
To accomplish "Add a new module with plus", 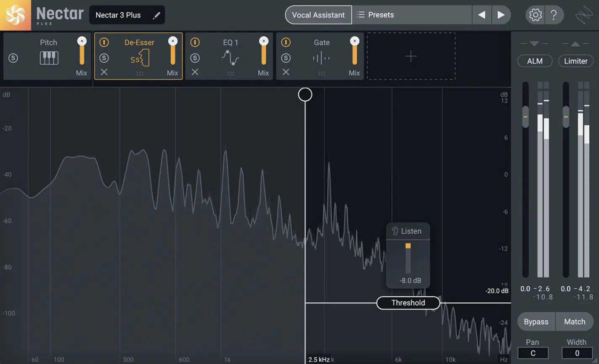I will [411, 56].
